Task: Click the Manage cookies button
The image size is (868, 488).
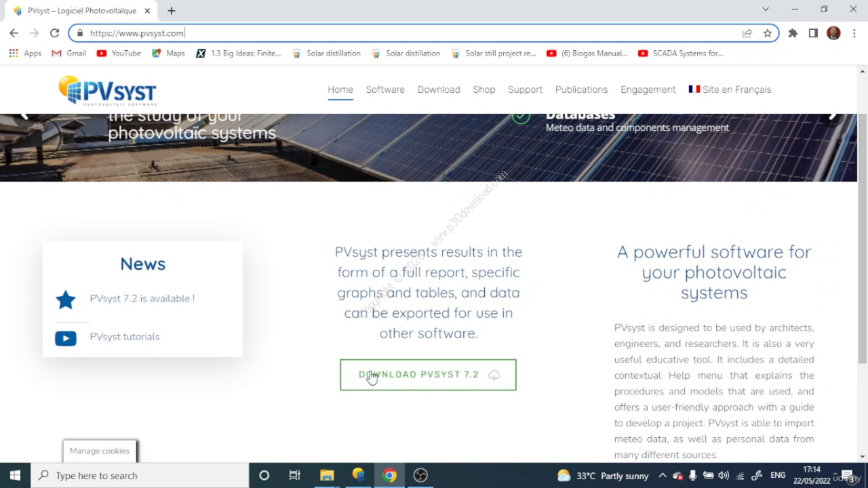Action: coord(100,451)
